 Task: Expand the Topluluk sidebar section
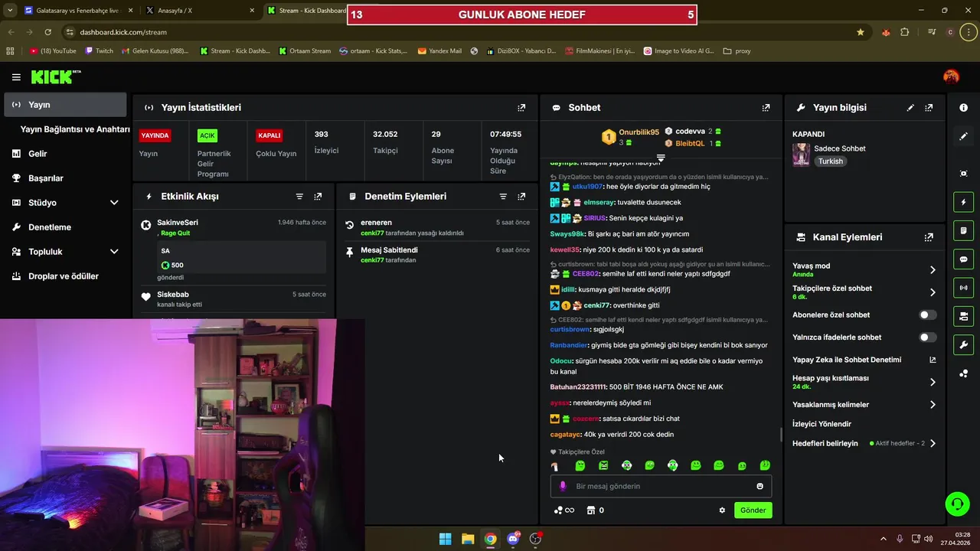[x=114, y=252]
